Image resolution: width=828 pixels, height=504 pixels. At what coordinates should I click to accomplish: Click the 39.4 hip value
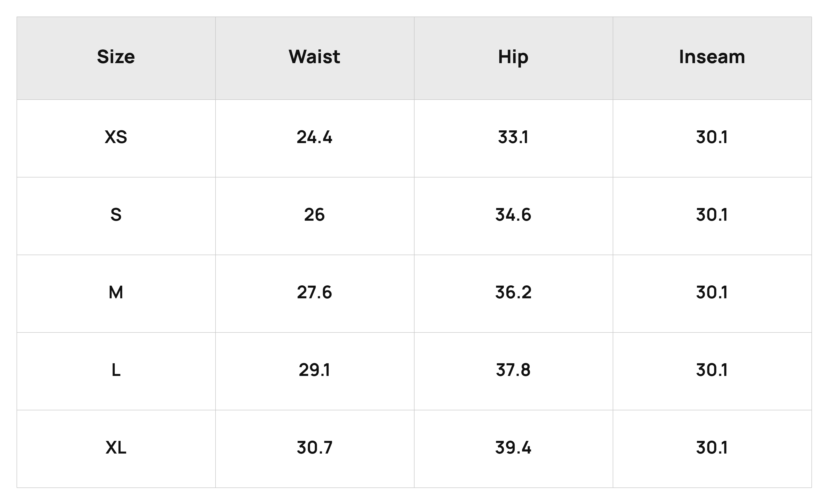[x=513, y=448]
